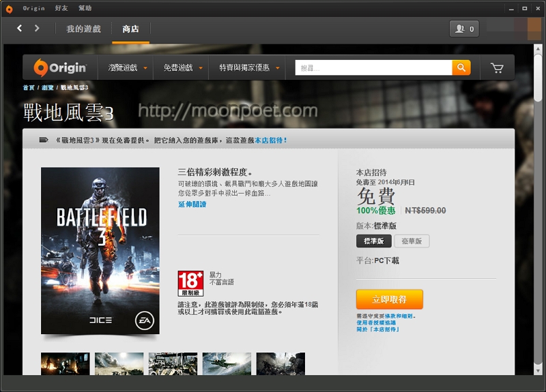The width and height of the screenshot is (546, 392).
Task: Expand the 瀏覽遊戲 dropdown
Action: click(126, 67)
